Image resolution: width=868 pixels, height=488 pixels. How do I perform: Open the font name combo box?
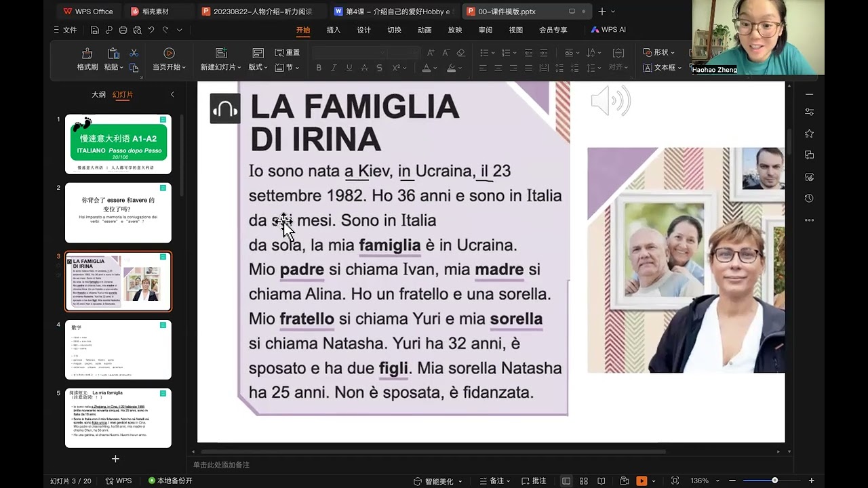pos(350,52)
